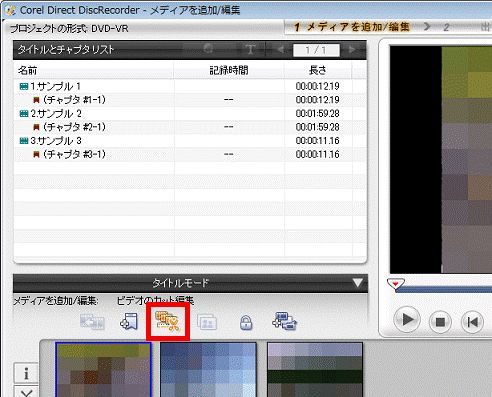Select the メディアを追加/編集 step 1 tab
The width and height of the screenshot is (492, 397).
[352, 27]
